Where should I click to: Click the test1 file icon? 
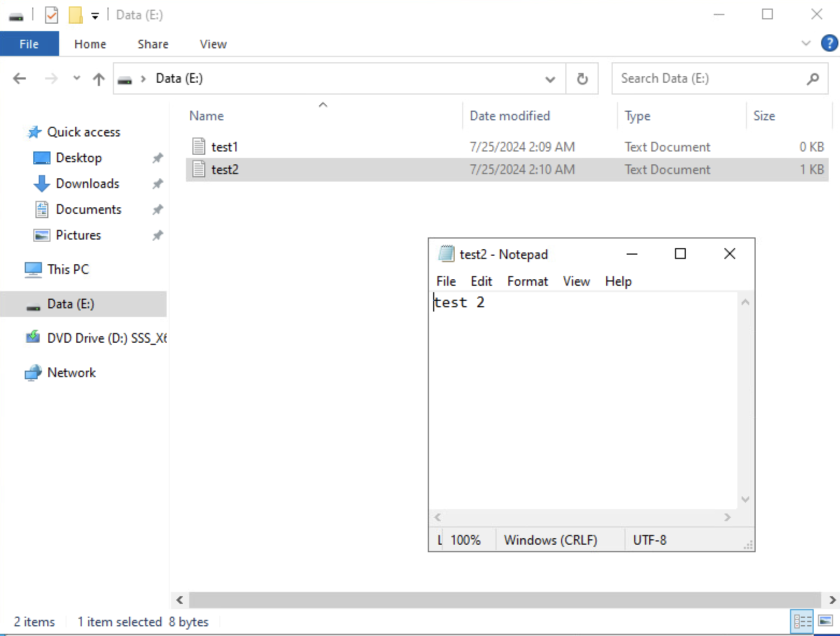coord(199,146)
